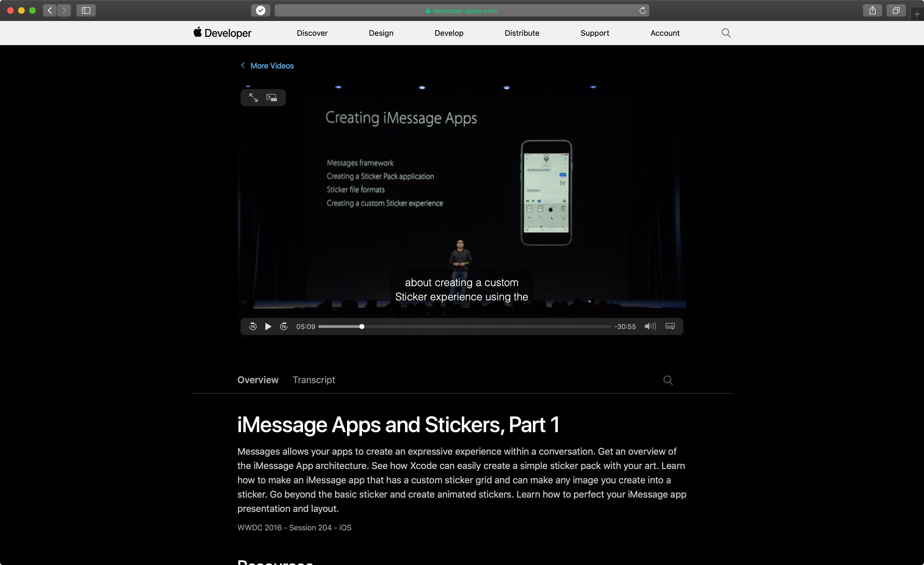Play the video

point(268,327)
